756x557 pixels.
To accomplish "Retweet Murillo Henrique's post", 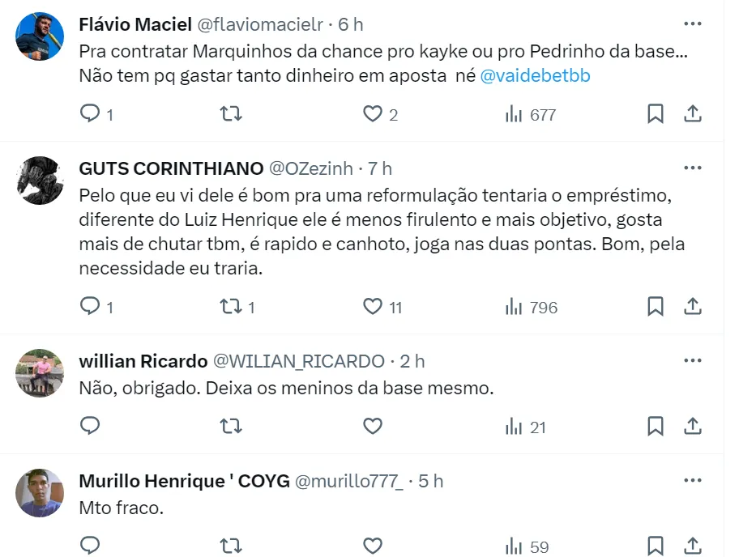I will [231, 545].
